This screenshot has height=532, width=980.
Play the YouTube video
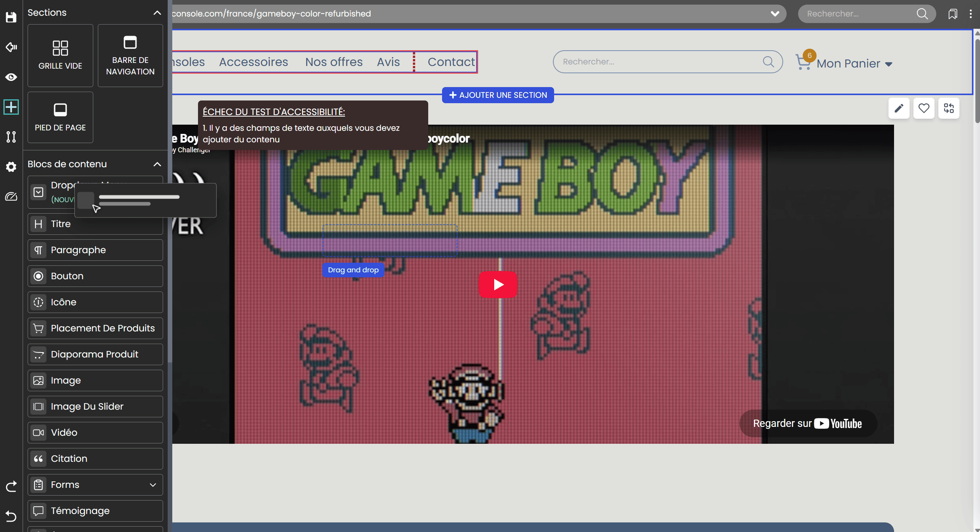coord(498,285)
